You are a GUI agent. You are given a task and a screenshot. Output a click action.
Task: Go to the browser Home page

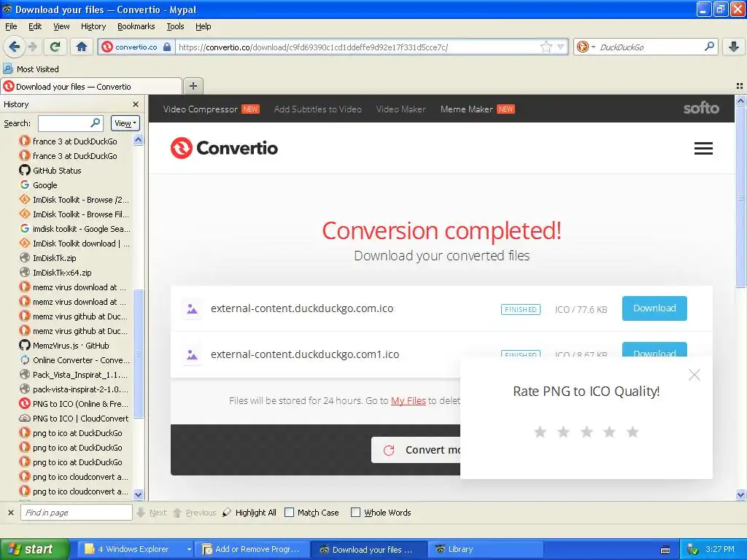pyautogui.click(x=82, y=47)
